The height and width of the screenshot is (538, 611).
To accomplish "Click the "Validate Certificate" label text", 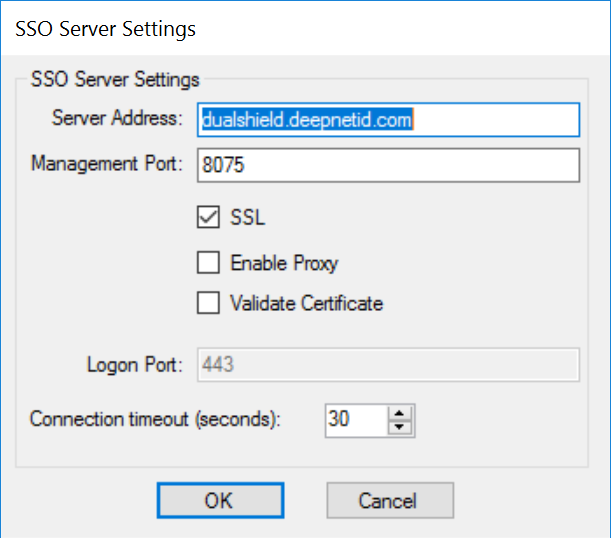I will click(x=306, y=303).
